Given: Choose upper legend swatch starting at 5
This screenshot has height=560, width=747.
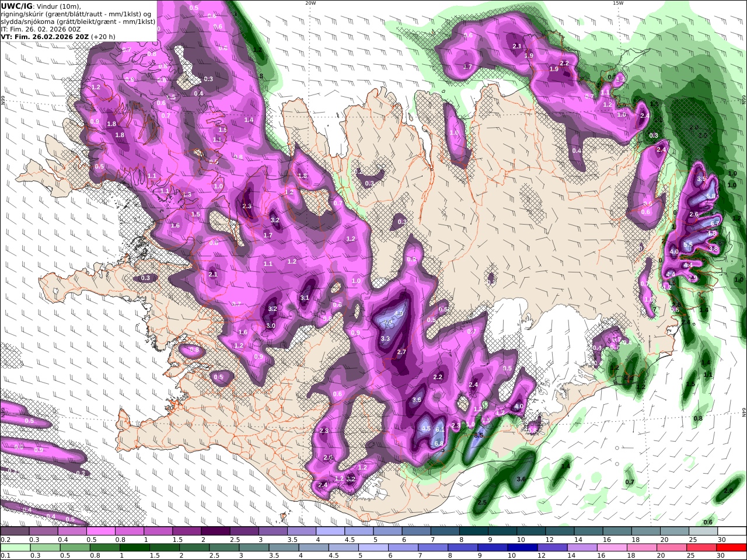Looking at the screenshot, I should pyautogui.click(x=386, y=531).
